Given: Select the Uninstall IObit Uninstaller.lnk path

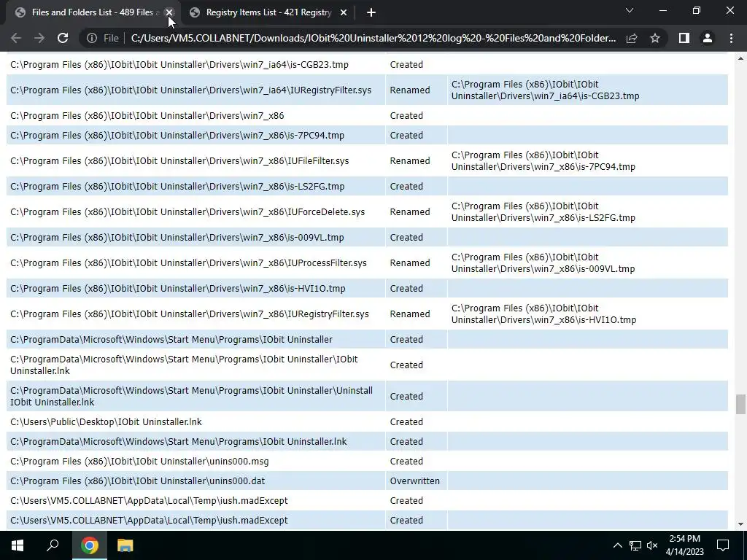Looking at the screenshot, I should [192, 396].
